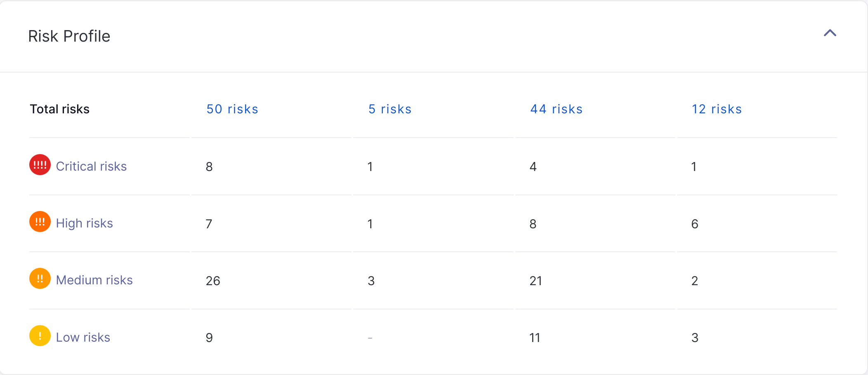Click the Total risks row label
This screenshot has width=868, height=375.
point(60,109)
